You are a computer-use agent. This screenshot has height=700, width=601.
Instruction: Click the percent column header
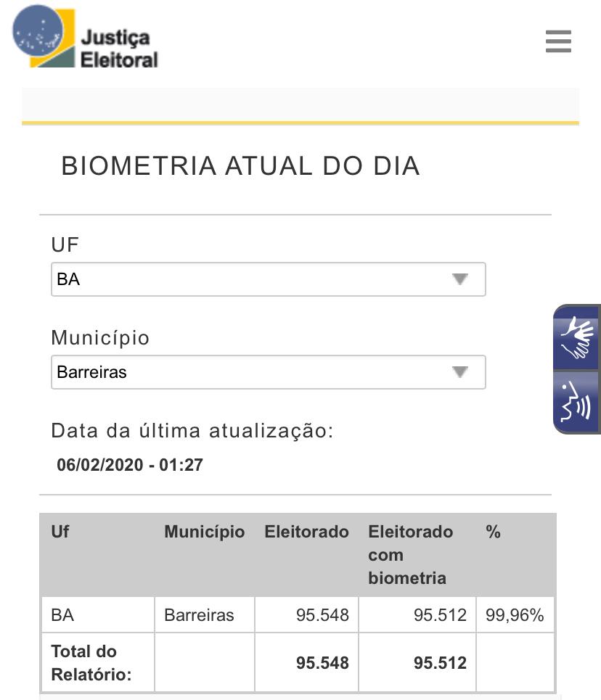pos(494,532)
